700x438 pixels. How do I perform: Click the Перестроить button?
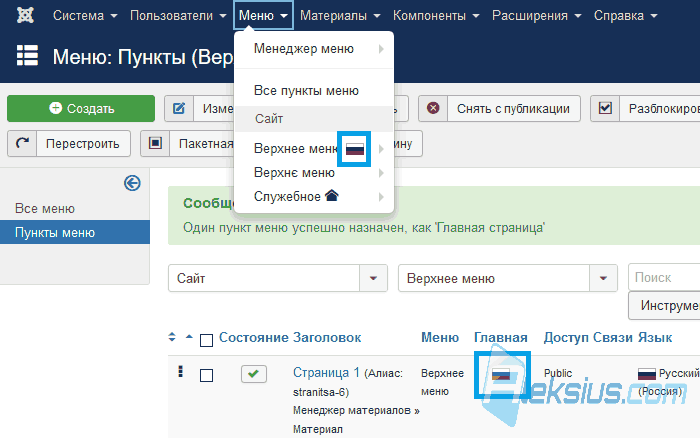click(69, 143)
